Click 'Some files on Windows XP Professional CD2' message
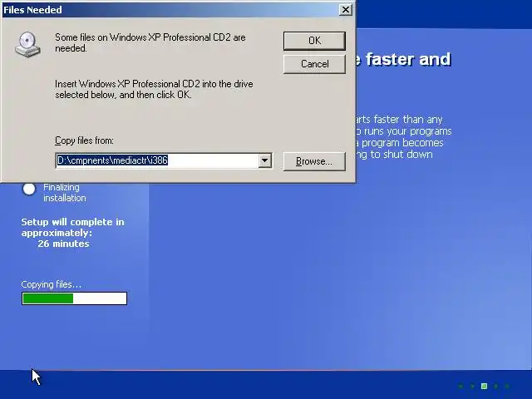This screenshot has height=399, width=532. click(x=150, y=42)
